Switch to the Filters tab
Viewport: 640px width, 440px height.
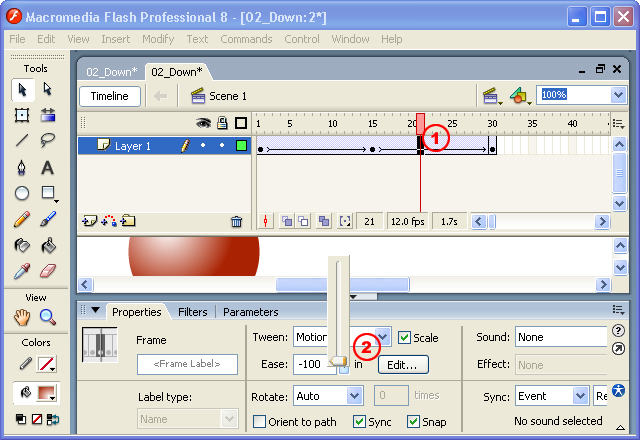tap(192, 312)
